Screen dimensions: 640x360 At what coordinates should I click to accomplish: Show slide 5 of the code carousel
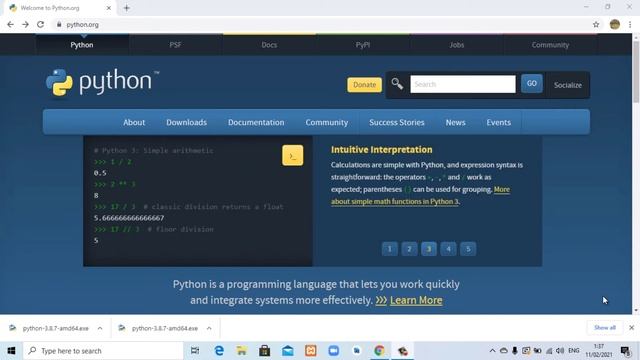468,249
